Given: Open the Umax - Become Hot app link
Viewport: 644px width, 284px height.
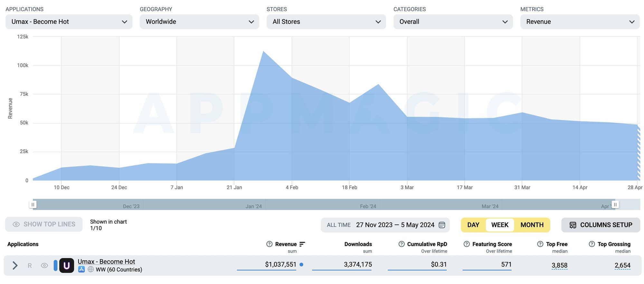Looking at the screenshot, I should point(106,261).
